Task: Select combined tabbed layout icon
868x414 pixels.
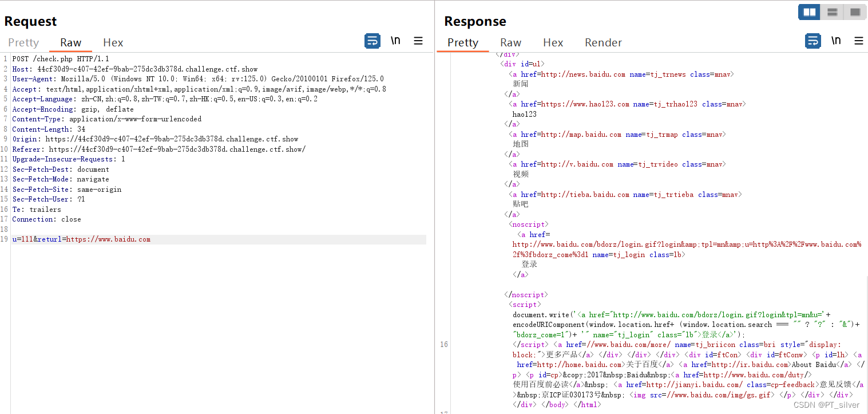Action: point(855,12)
